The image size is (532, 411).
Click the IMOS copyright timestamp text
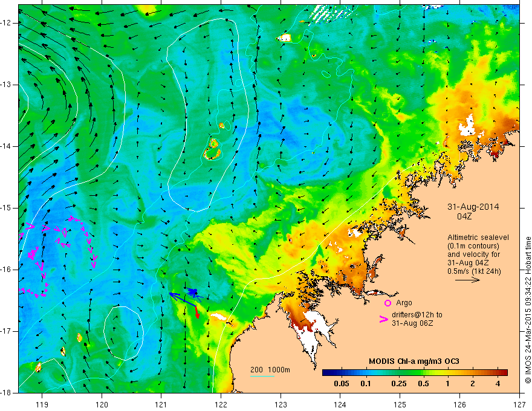click(x=528, y=309)
